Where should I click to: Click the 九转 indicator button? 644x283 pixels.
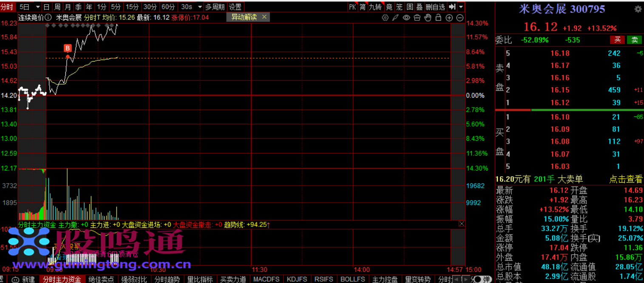point(375,7)
